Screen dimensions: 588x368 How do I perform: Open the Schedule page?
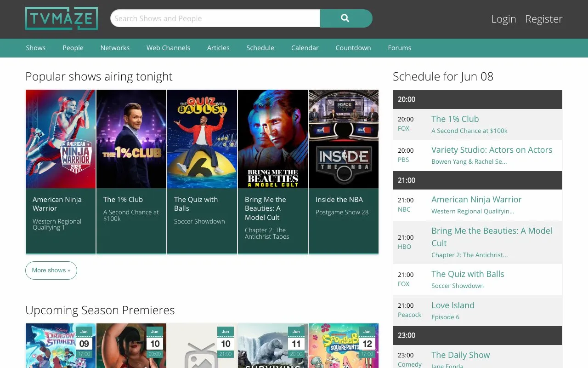coord(260,48)
